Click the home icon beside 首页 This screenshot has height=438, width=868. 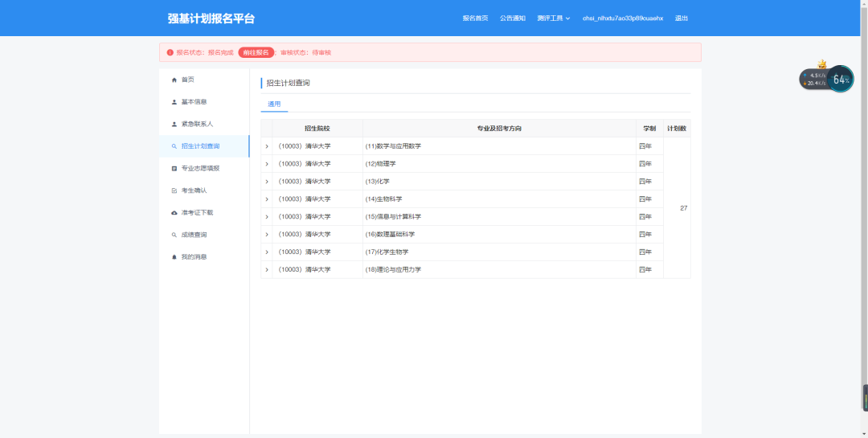point(174,80)
